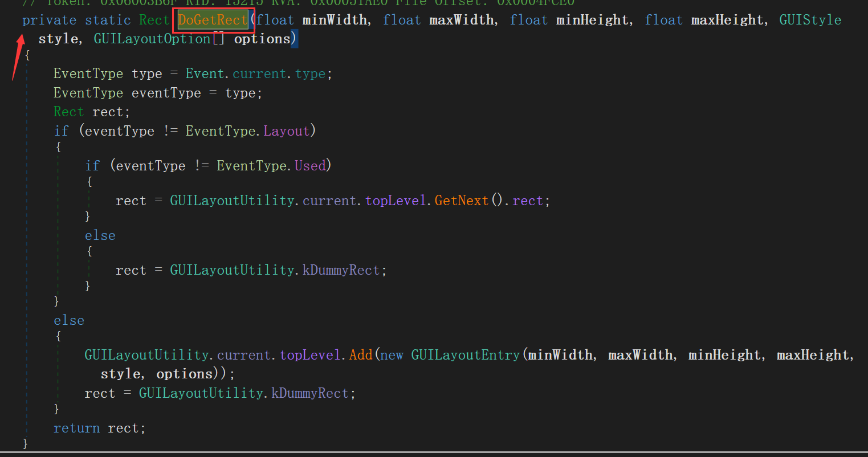Click Rect type in 'Rect rect;' declaration
The width and height of the screenshot is (868, 457).
tap(69, 112)
